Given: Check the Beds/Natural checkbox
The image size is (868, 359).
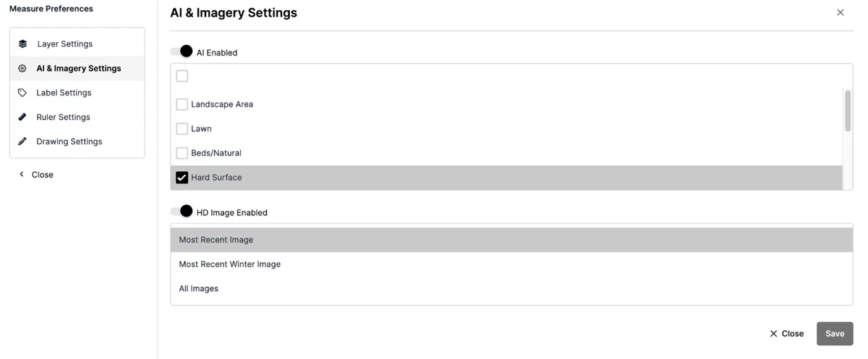Looking at the screenshot, I should click(x=182, y=153).
